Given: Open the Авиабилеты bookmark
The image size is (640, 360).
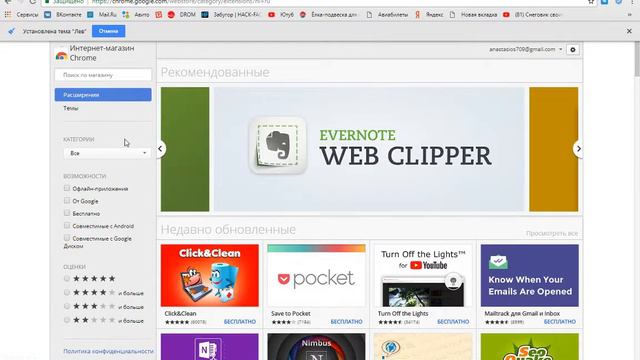Looking at the screenshot, I should tap(387, 14).
